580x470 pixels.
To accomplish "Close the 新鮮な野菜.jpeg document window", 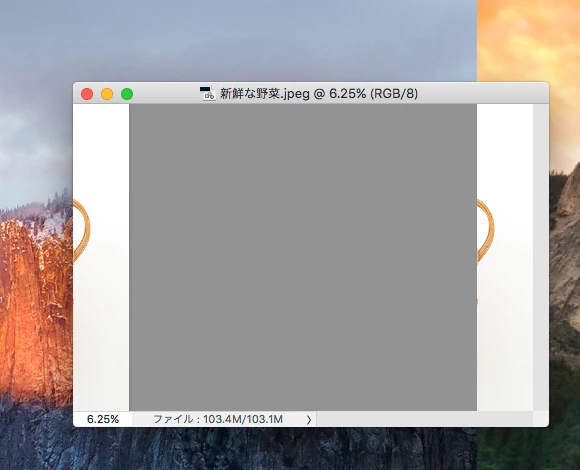I will [87, 94].
